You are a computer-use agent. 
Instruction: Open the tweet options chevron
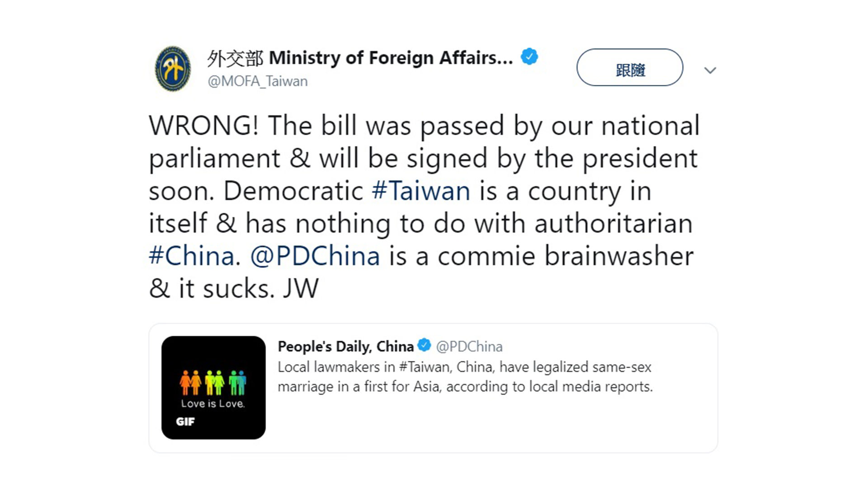click(710, 70)
